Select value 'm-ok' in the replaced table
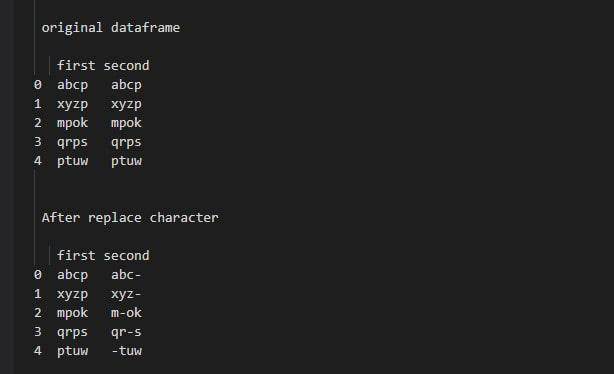Screen dimensions: 614x374 click(x=126, y=313)
